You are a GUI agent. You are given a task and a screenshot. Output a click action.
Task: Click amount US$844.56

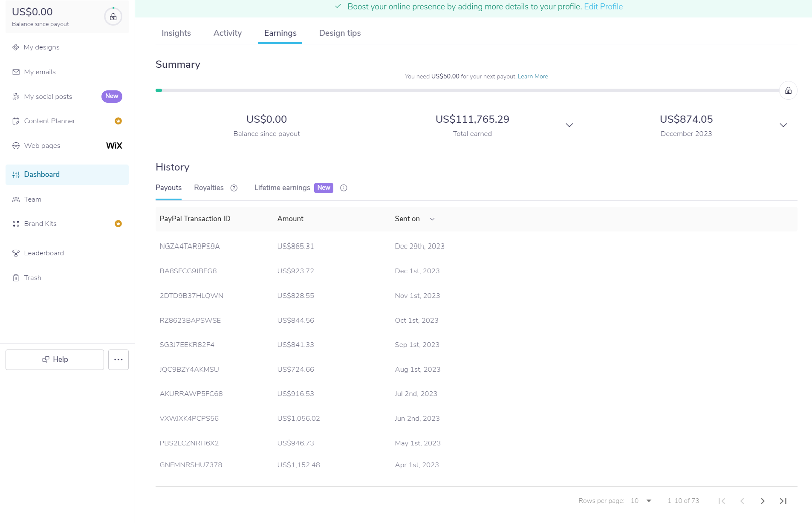click(x=295, y=321)
